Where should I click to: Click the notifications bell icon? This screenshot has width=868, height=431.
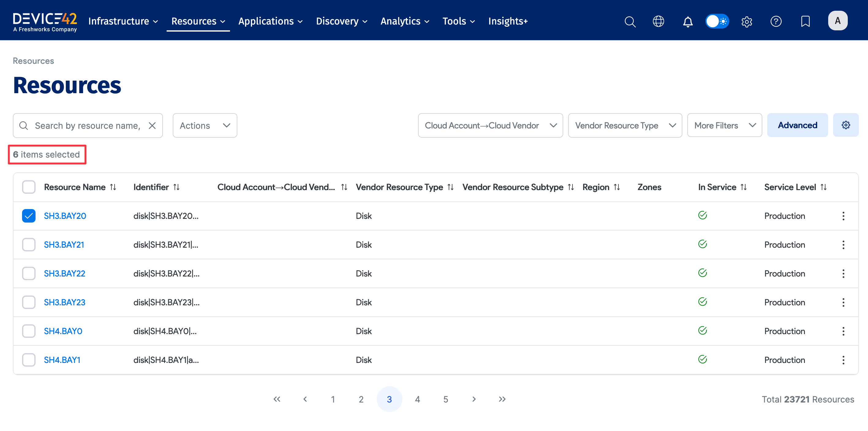pos(688,21)
